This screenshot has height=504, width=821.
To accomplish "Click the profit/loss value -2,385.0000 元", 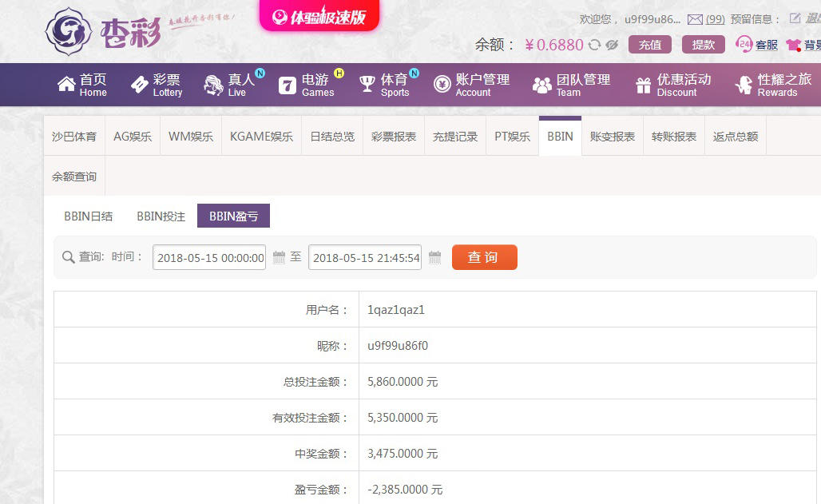I will 405,490.
